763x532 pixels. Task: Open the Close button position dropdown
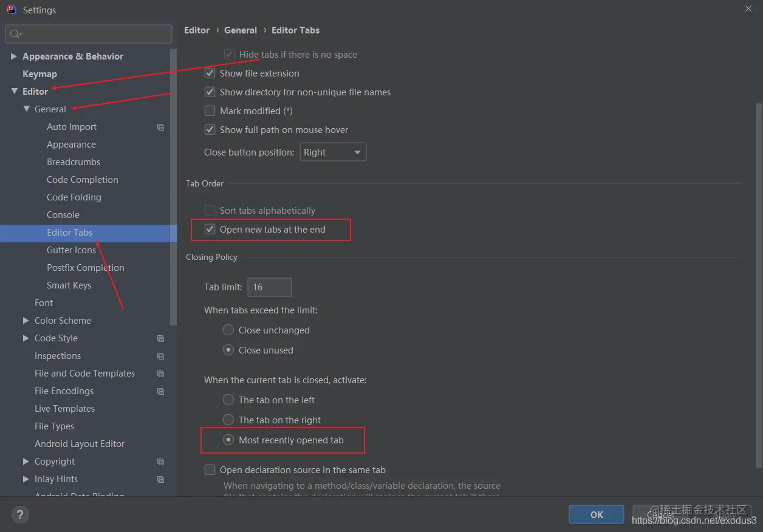point(333,152)
